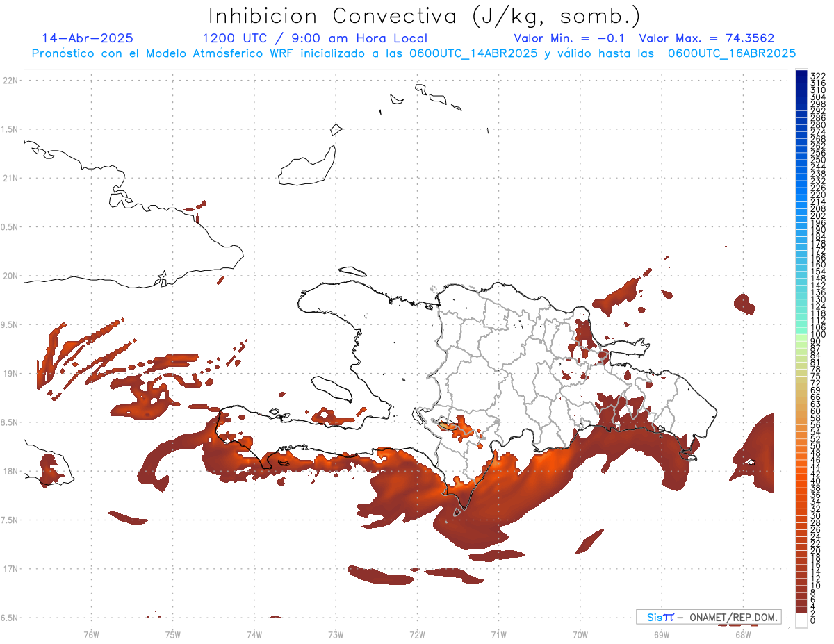Image resolution: width=834 pixels, height=644 pixels.
Task: Click the "0.5N" latitude label
Action: click(x=10, y=227)
